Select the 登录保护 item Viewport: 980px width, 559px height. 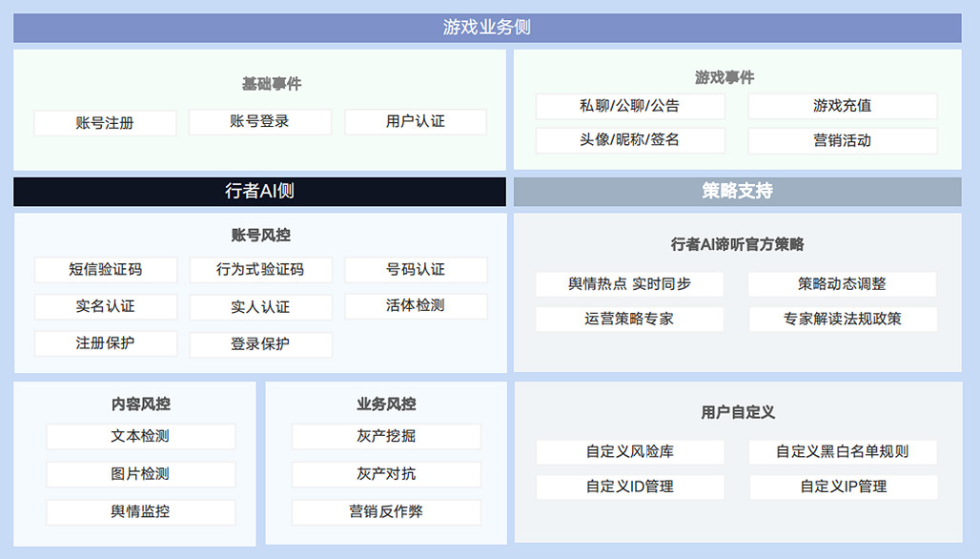tap(260, 344)
